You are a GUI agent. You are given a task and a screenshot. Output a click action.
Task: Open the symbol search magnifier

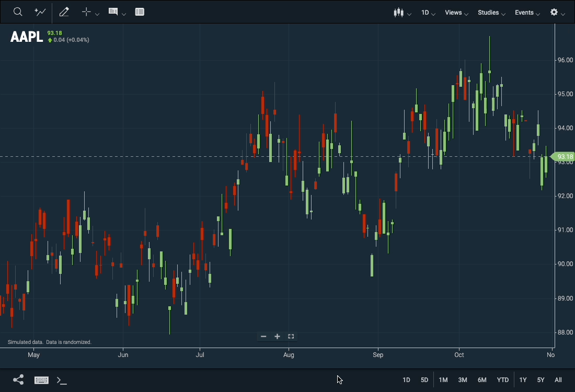tap(18, 11)
